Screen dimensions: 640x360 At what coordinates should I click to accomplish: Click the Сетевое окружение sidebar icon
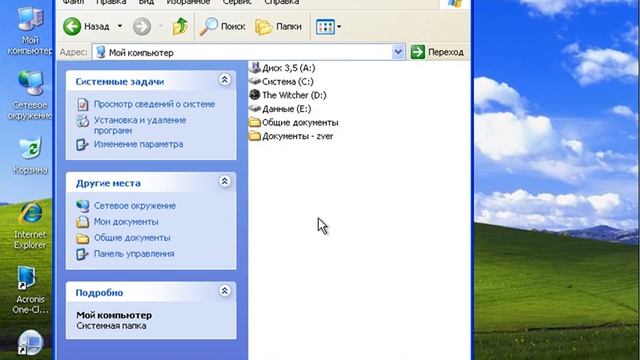(82, 206)
